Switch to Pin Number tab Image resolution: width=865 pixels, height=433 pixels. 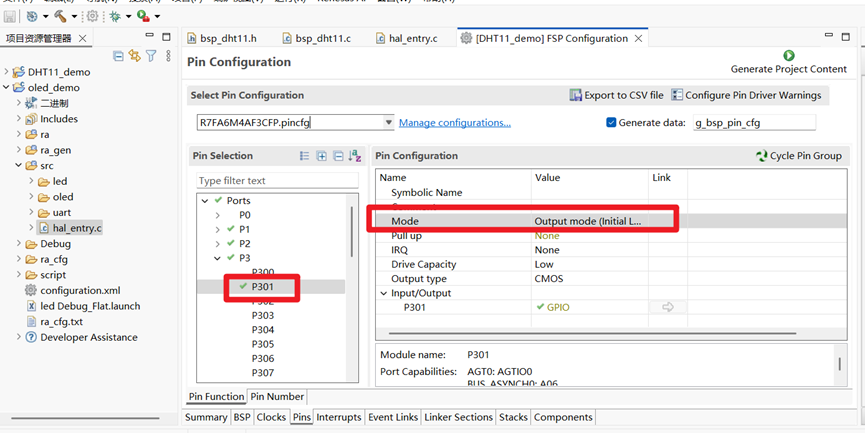point(277,396)
